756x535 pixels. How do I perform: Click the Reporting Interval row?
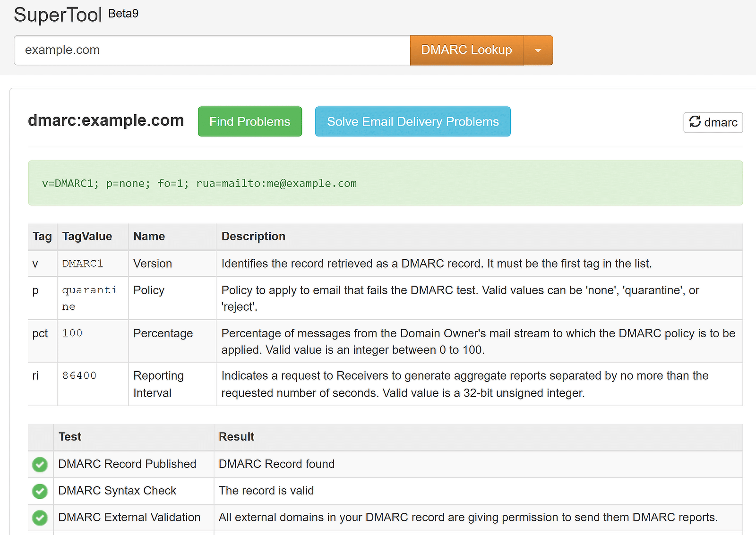pos(158,384)
